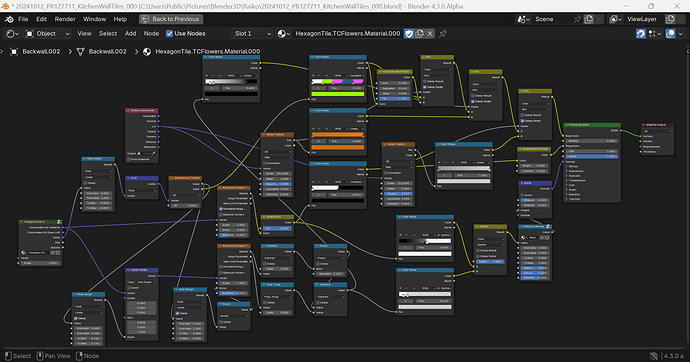The height and width of the screenshot is (362, 690).
Task: Toggle the overlays icon
Action: coord(670,33)
